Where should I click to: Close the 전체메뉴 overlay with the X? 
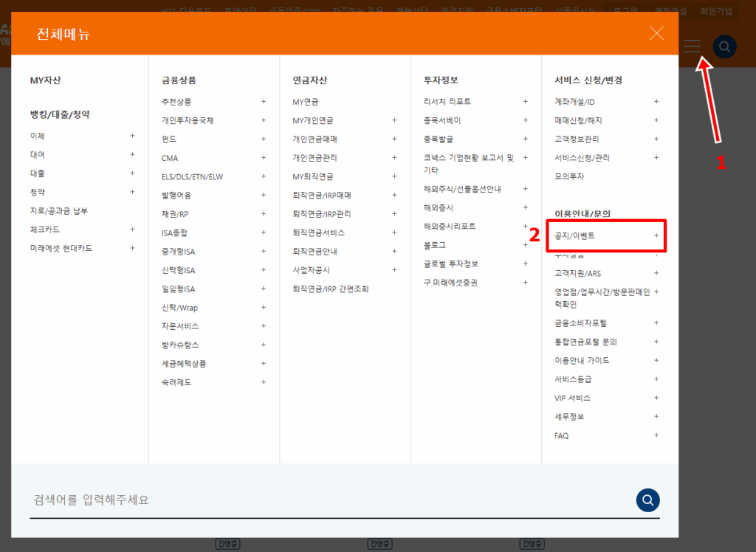(x=656, y=33)
